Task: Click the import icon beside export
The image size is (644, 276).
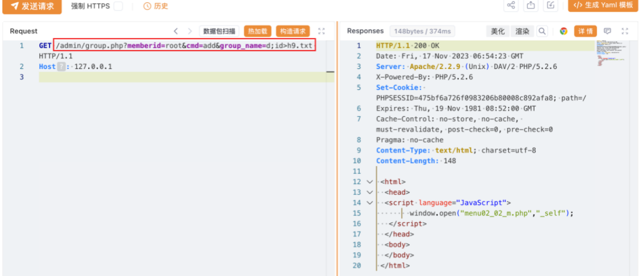Action: tap(551, 6)
